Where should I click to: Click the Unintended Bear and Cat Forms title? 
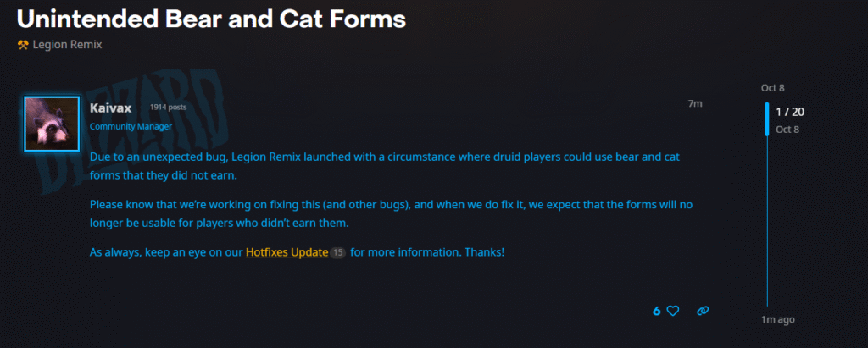tap(211, 18)
